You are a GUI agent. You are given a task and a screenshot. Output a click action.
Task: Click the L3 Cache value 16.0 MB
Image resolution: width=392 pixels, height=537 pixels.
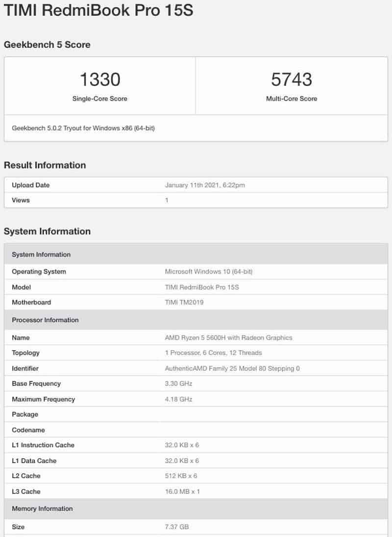(182, 491)
